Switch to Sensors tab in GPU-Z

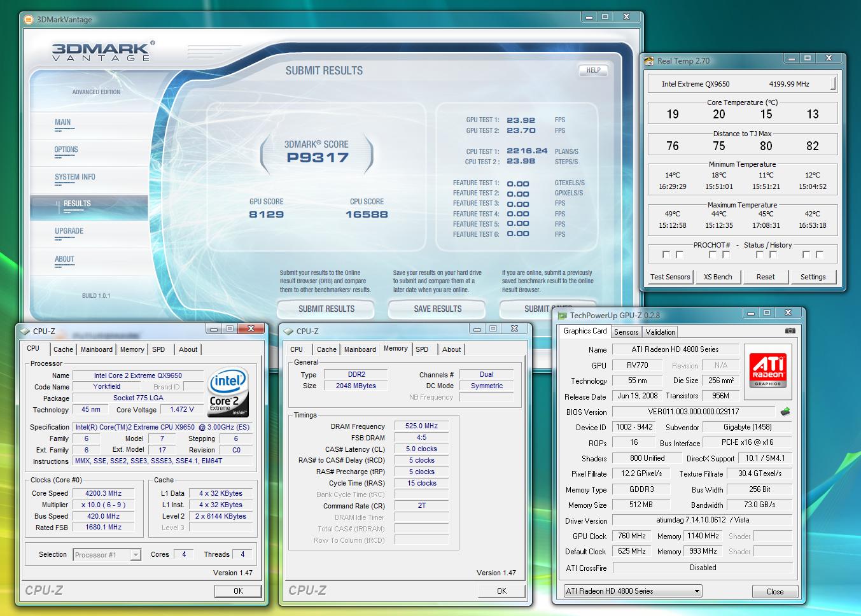click(626, 332)
